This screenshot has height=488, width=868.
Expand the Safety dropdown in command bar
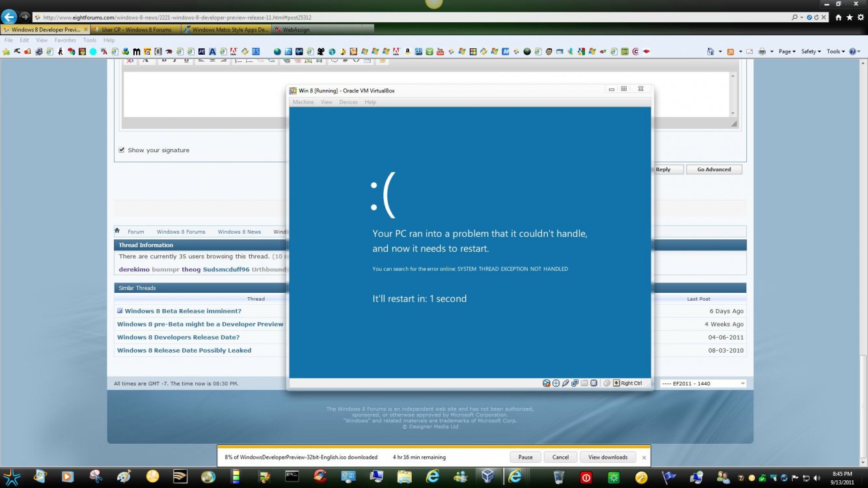[810, 51]
